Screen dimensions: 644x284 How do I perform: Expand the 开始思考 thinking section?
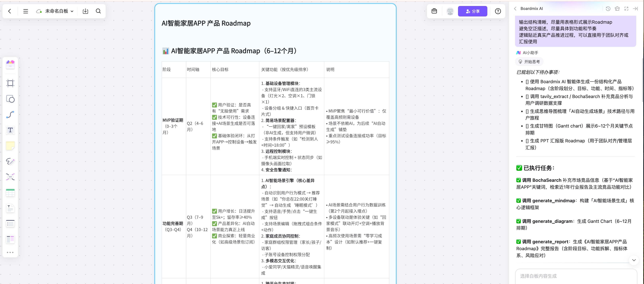click(x=529, y=62)
